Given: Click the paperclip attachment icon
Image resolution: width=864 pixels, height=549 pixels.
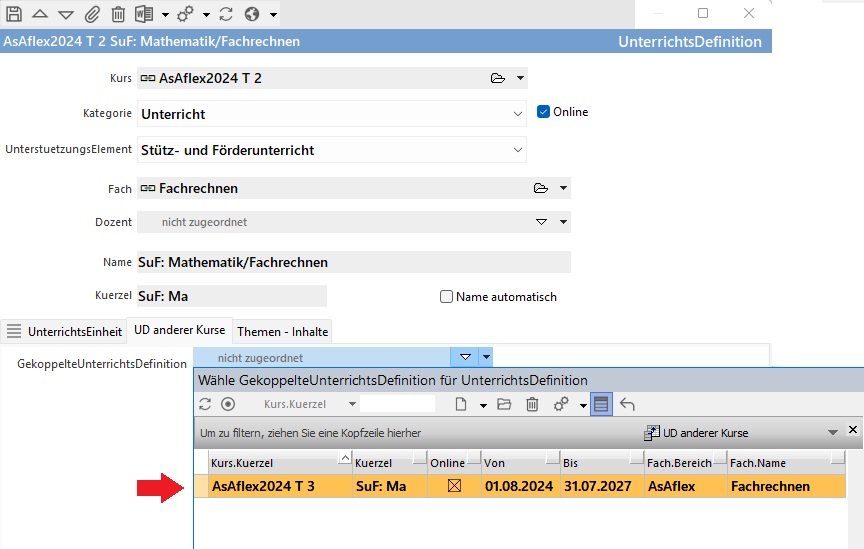Looking at the screenshot, I should point(92,14).
